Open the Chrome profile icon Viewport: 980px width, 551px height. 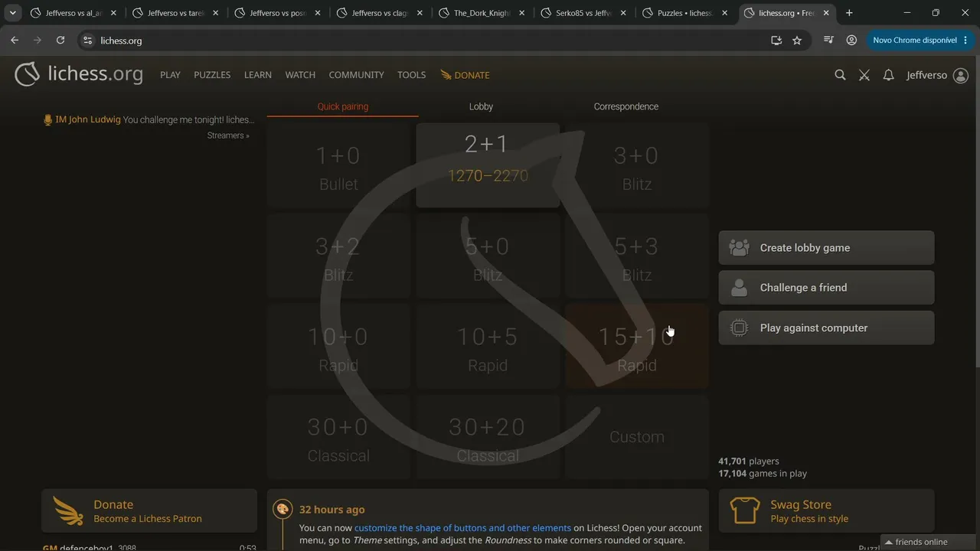click(851, 41)
